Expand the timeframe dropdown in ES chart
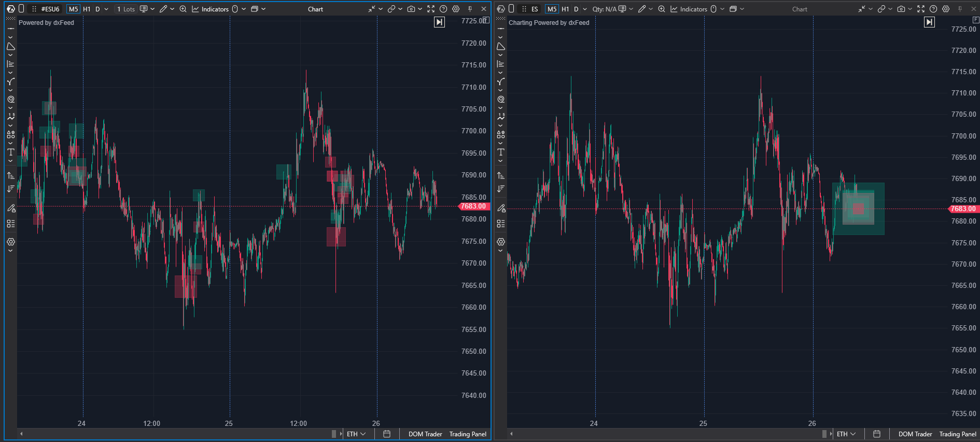 pos(585,9)
